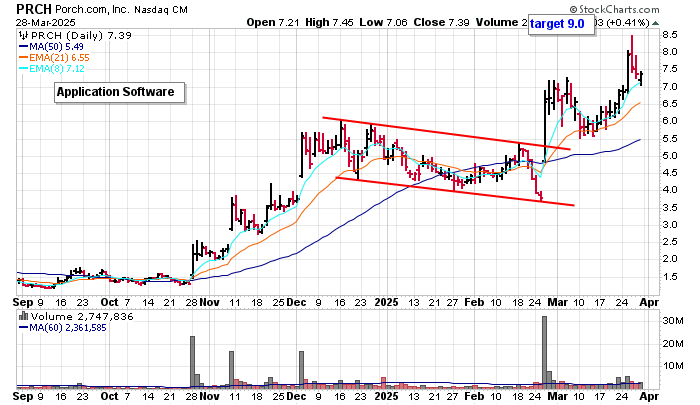Click the Porch.com, Inc. company name
The height and width of the screenshot is (405, 700).
[92, 9]
